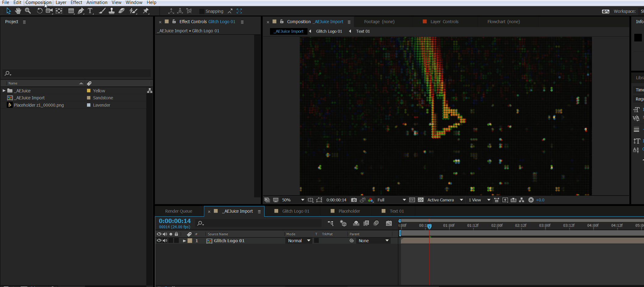This screenshot has height=287, width=644.
Task: Select the Hand tool
Action: [18, 11]
